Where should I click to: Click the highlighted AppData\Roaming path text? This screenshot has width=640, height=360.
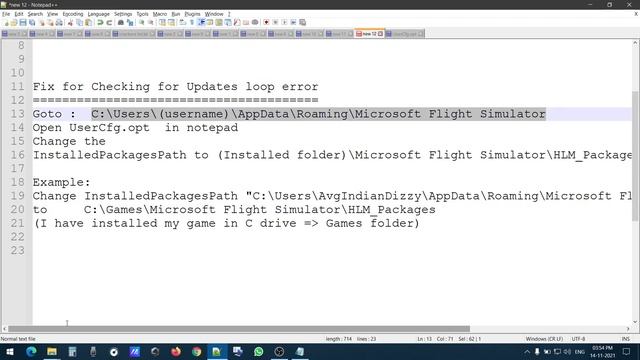318,114
